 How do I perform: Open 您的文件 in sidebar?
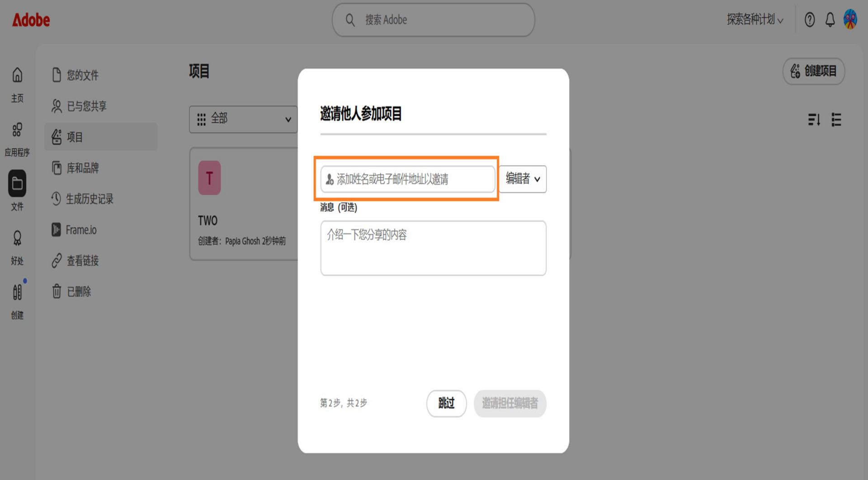[101, 75]
